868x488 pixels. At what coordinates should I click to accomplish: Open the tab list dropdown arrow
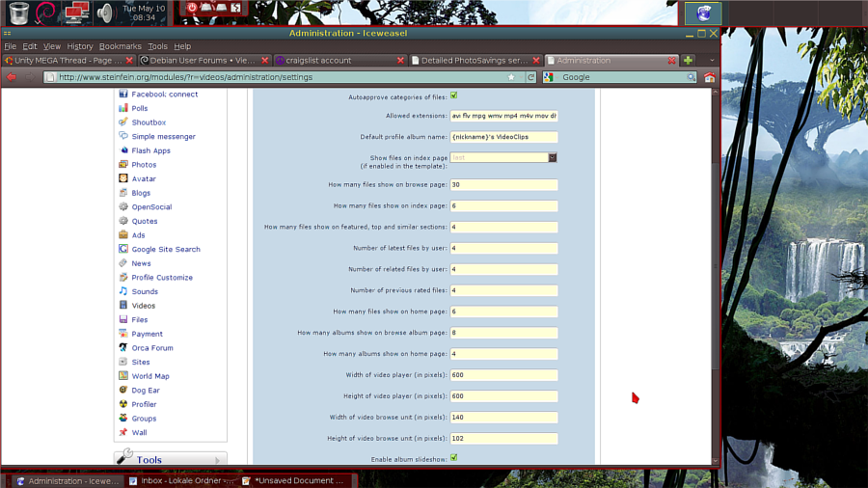pos(711,60)
